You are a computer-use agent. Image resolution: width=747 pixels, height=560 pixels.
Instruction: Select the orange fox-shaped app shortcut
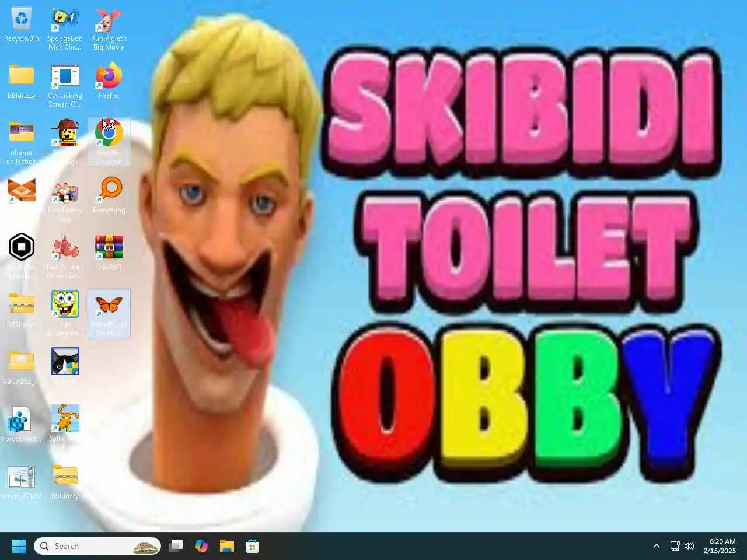pyautogui.click(x=22, y=191)
